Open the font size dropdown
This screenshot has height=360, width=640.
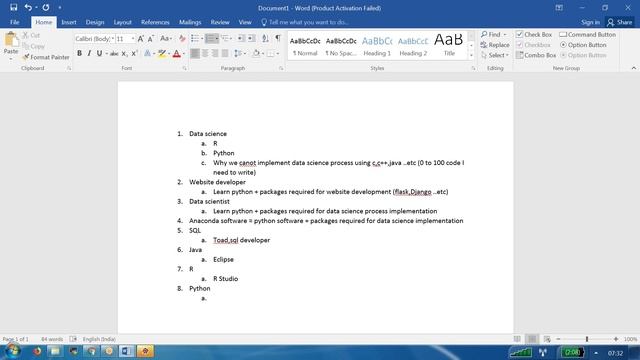tap(133, 39)
